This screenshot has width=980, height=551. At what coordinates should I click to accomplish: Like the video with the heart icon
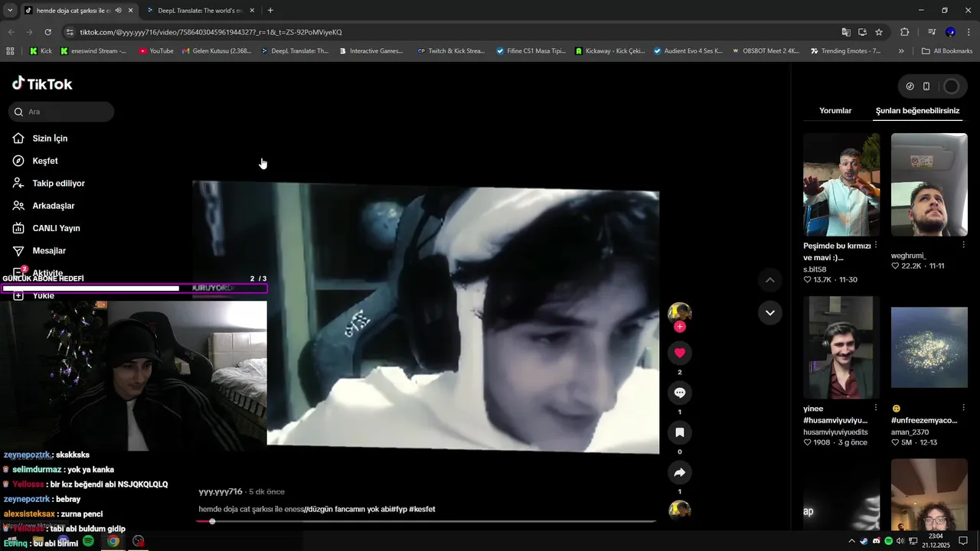679,353
